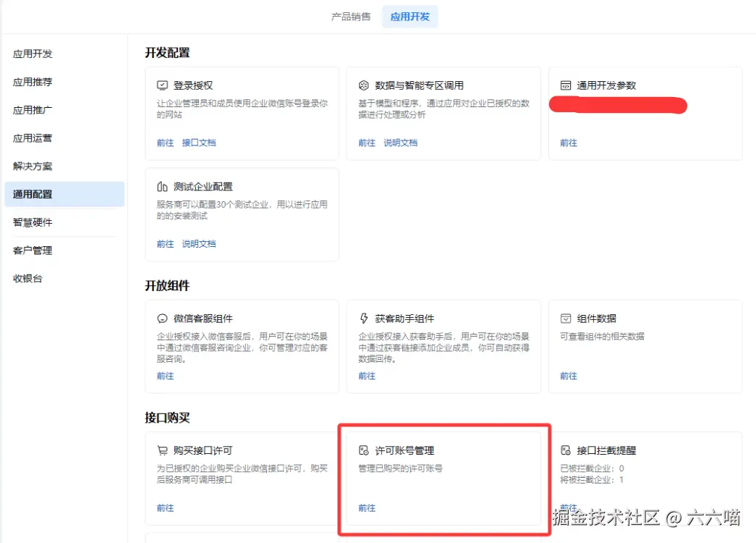Click the 已被拦截企业: 0 text
The image size is (756, 543).
[x=592, y=468]
